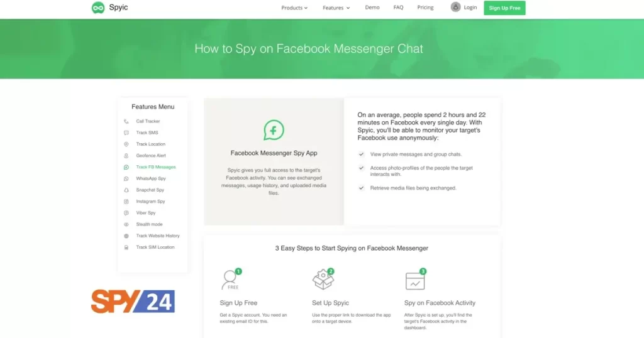Click the user avatar icon beside Login
This screenshot has width=644, height=338.
[455, 7]
